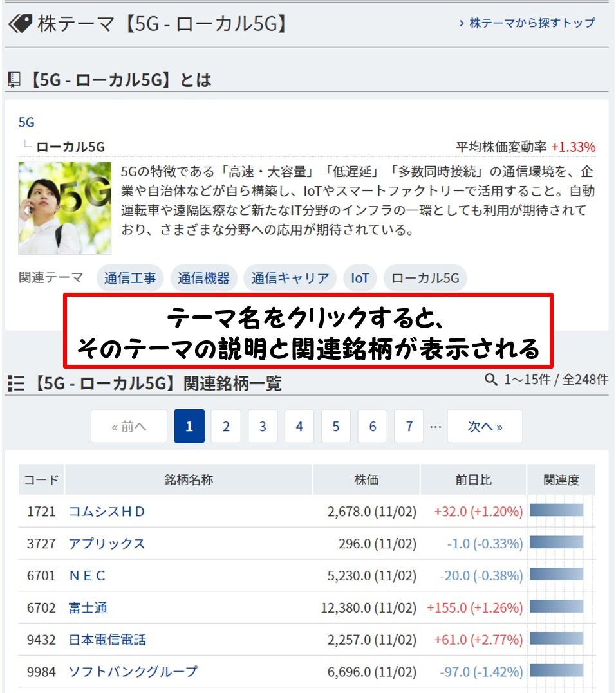616x693 pixels.
Task: Open the 富士通 stock link
Action: (88, 607)
